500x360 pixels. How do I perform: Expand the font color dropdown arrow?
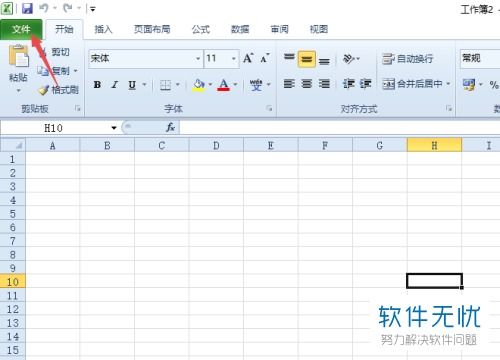coord(236,85)
